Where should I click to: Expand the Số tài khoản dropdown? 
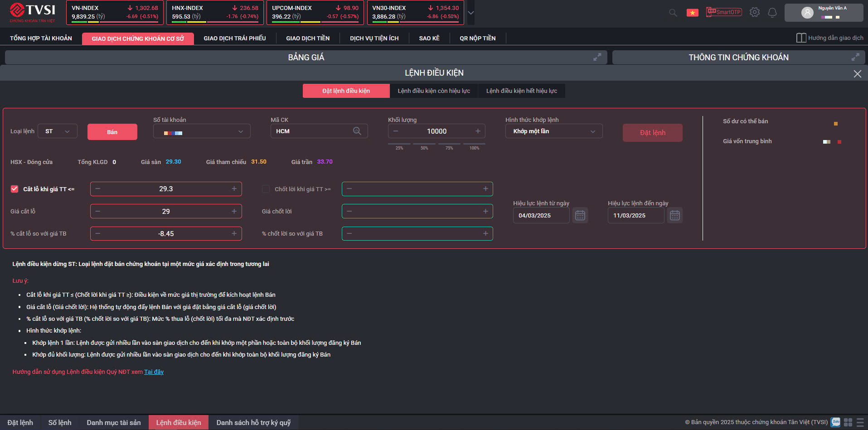pyautogui.click(x=202, y=131)
